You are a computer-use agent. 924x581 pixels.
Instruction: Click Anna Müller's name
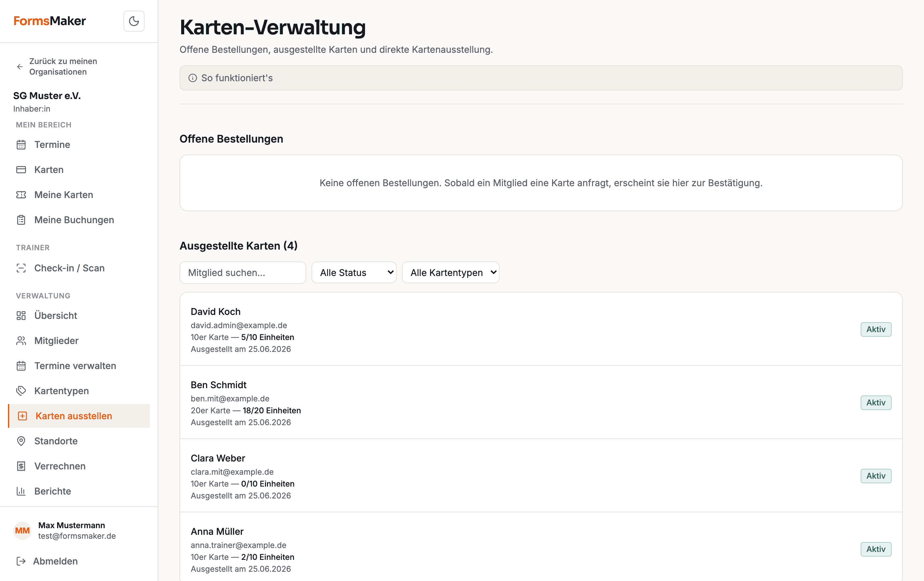pos(217,531)
